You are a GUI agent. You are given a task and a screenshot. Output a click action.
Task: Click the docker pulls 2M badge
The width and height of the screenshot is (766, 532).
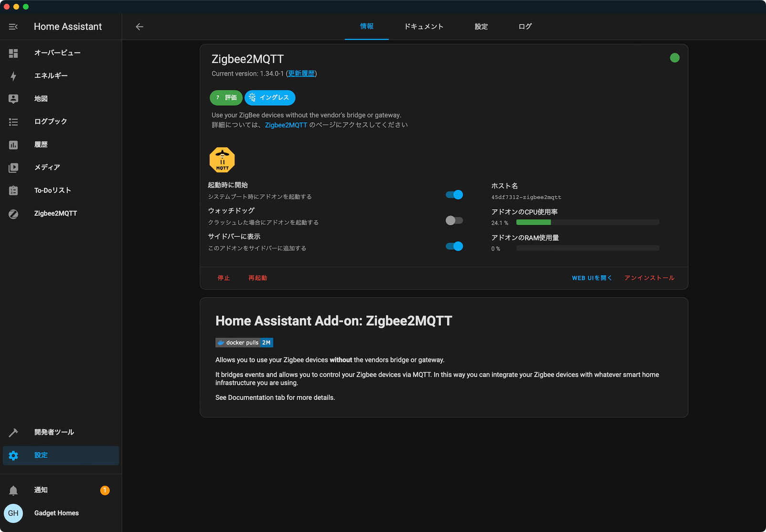pyautogui.click(x=244, y=343)
